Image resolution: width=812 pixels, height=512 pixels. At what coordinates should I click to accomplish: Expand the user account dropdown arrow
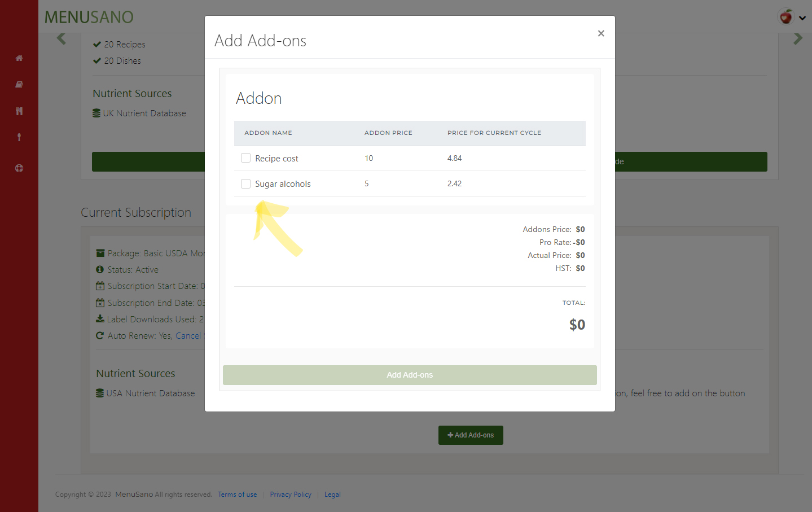coord(802,18)
